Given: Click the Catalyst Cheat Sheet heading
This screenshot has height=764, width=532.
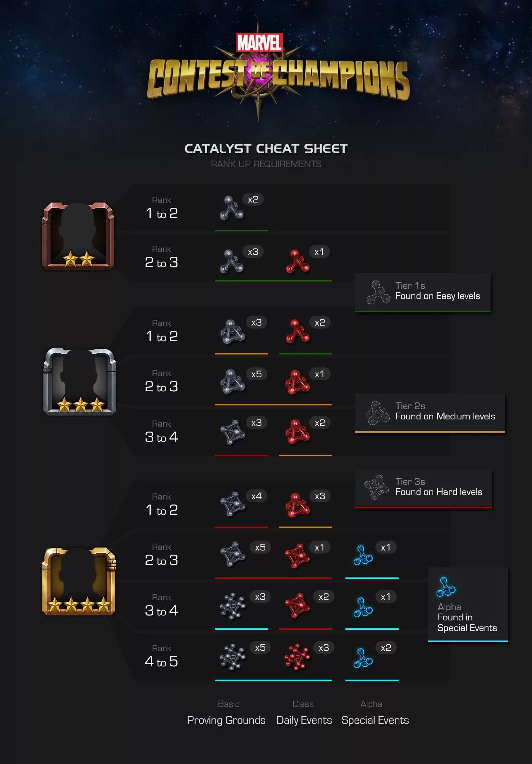Looking at the screenshot, I should pyautogui.click(x=266, y=149).
